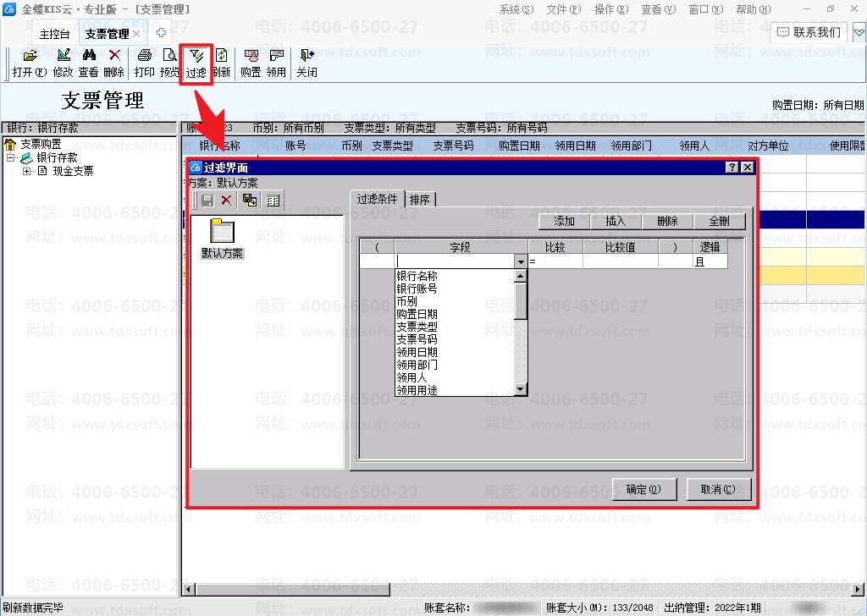This screenshot has height=616, width=867.
Task: Click the 全删 button
Action: pyautogui.click(x=720, y=222)
